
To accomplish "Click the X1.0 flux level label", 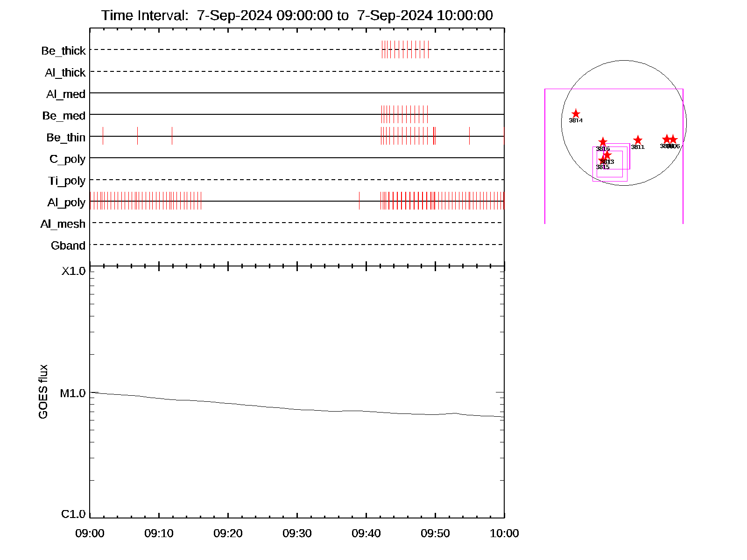I will coord(73,271).
